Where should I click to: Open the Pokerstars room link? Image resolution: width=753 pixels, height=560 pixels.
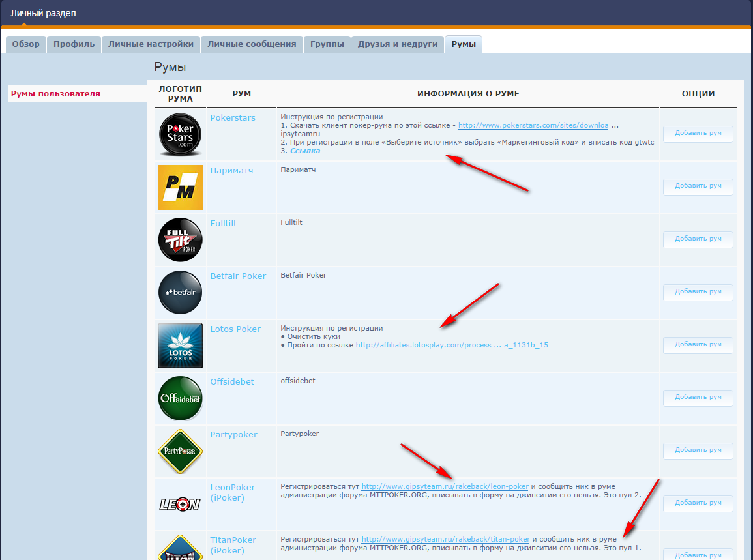233,117
